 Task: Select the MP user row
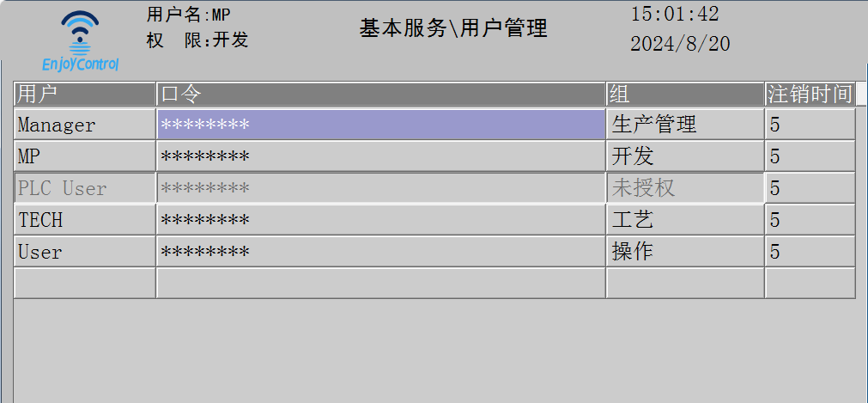[x=85, y=156]
